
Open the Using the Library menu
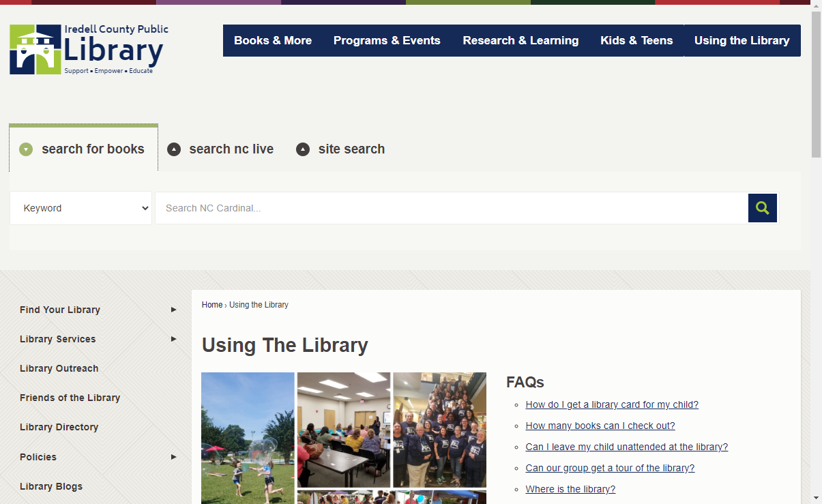click(742, 40)
